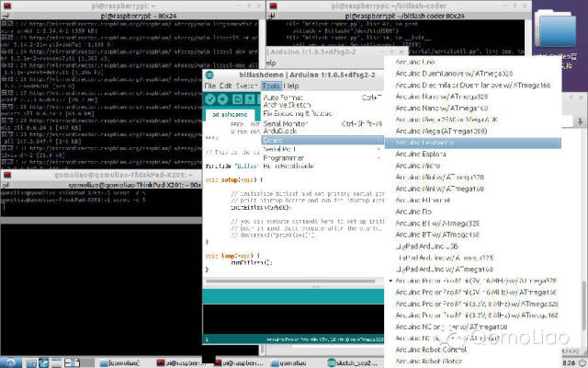Choose Arduino BT w/ ATmega328

[x=473, y=224]
